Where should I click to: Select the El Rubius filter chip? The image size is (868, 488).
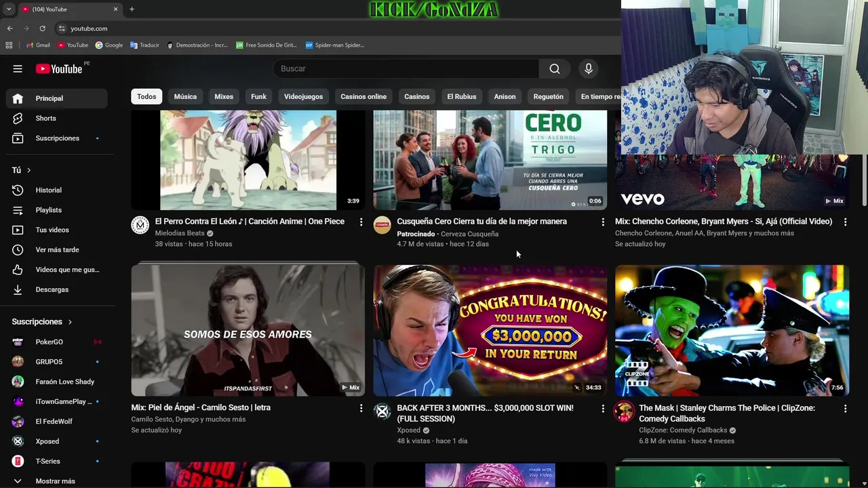tap(462, 97)
